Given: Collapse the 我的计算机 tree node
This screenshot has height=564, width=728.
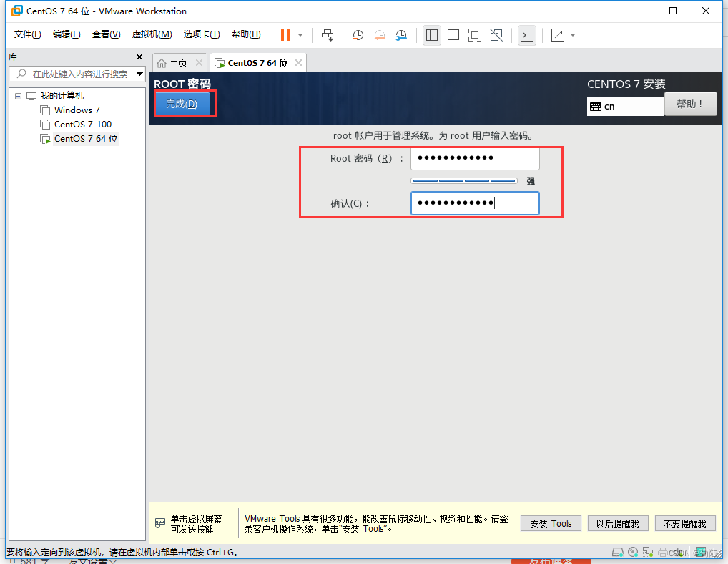Looking at the screenshot, I should point(18,96).
